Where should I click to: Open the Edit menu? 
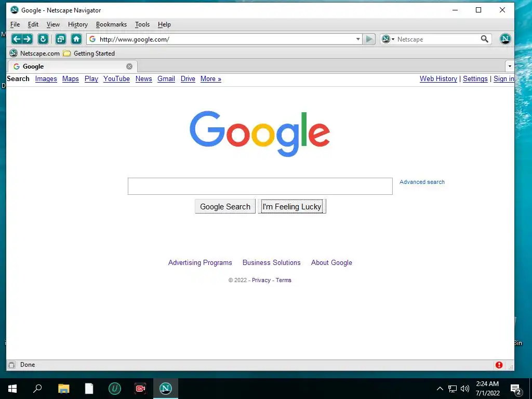pos(33,24)
